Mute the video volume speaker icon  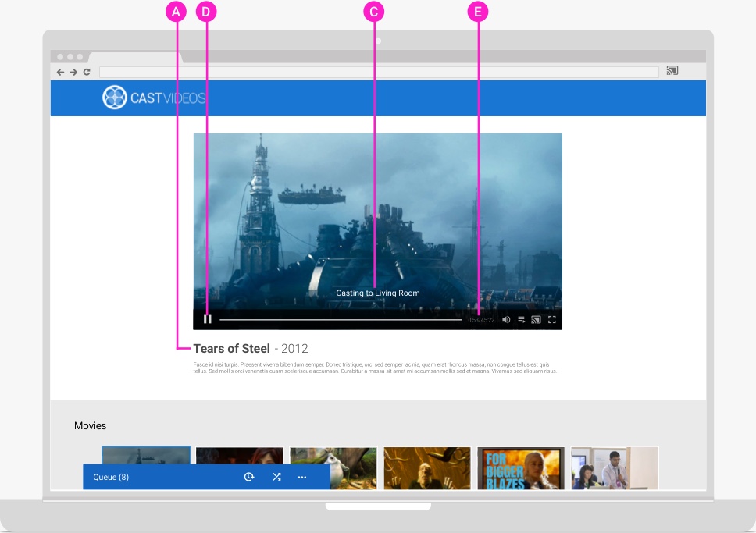pyautogui.click(x=506, y=319)
